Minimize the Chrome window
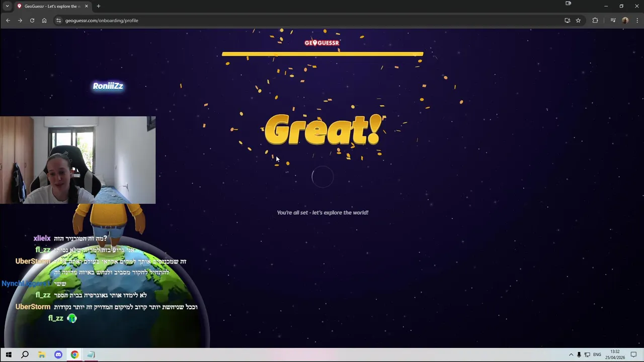 click(x=606, y=6)
